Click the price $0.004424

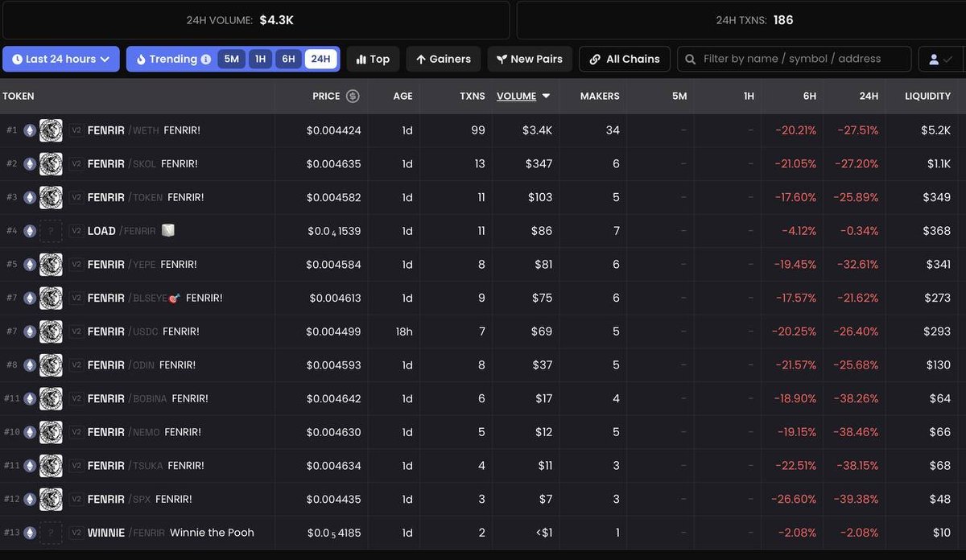coord(333,130)
